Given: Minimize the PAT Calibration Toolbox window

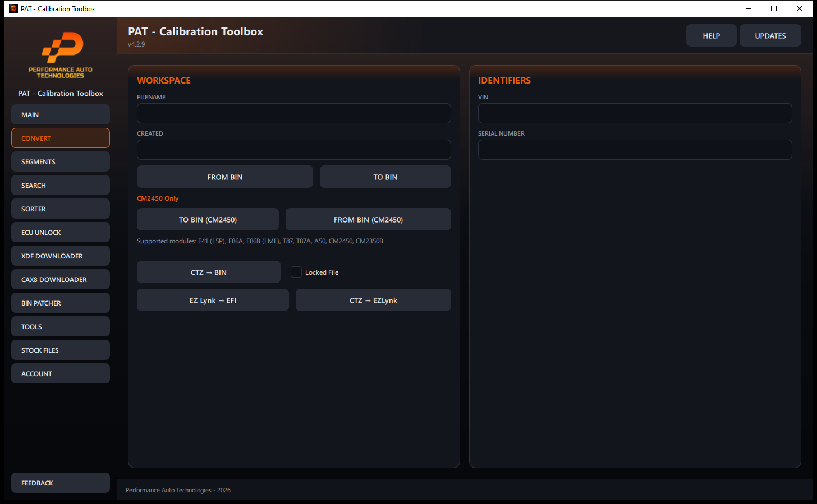Looking at the screenshot, I should pyautogui.click(x=749, y=8).
